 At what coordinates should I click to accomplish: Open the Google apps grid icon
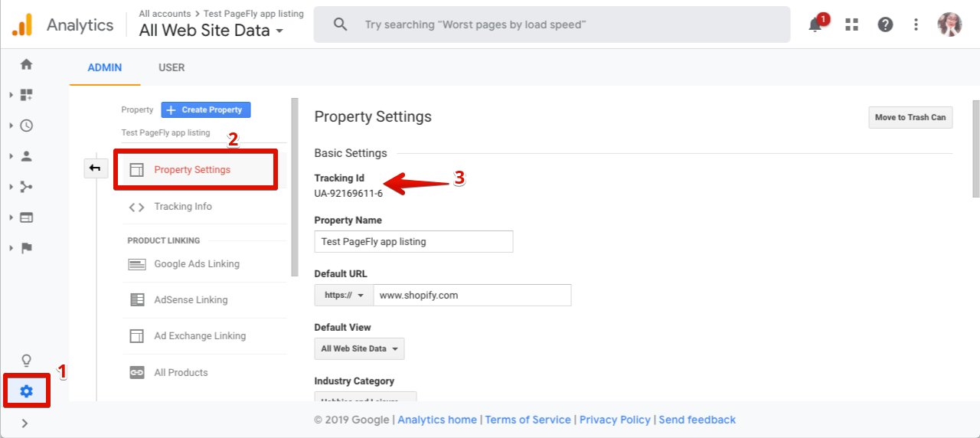click(851, 25)
